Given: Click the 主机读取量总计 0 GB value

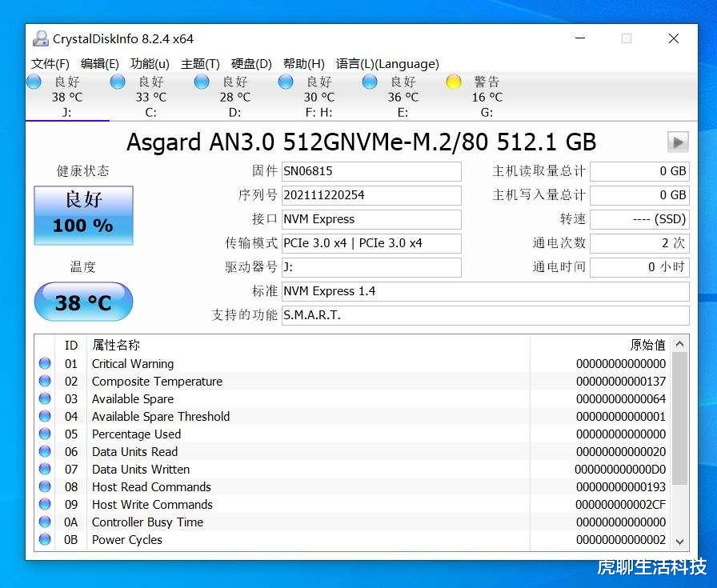Looking at the screenshot, I should coord(639,171).
